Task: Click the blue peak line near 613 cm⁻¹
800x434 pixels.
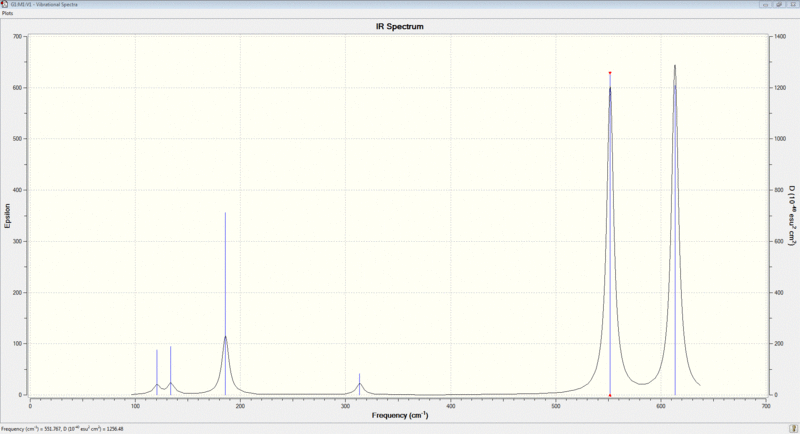Action: [x=675, y=240]
